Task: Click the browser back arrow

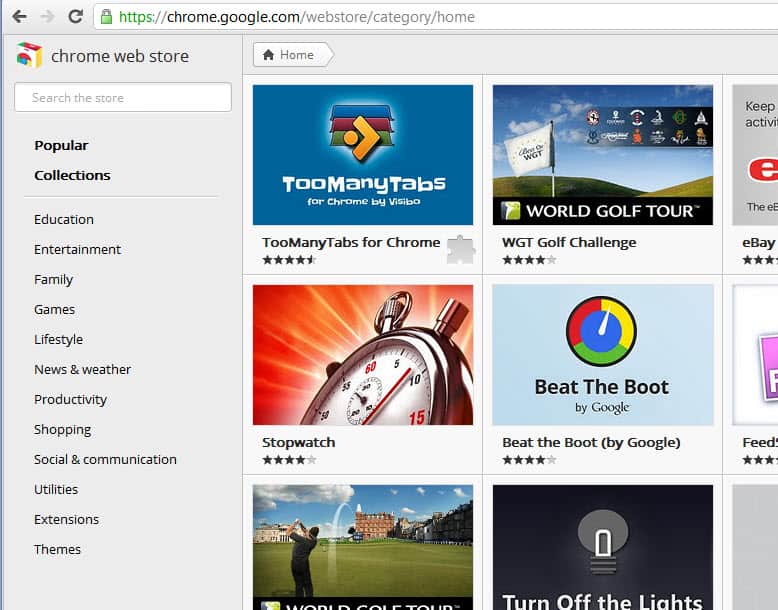Action: tap(19, 16)
